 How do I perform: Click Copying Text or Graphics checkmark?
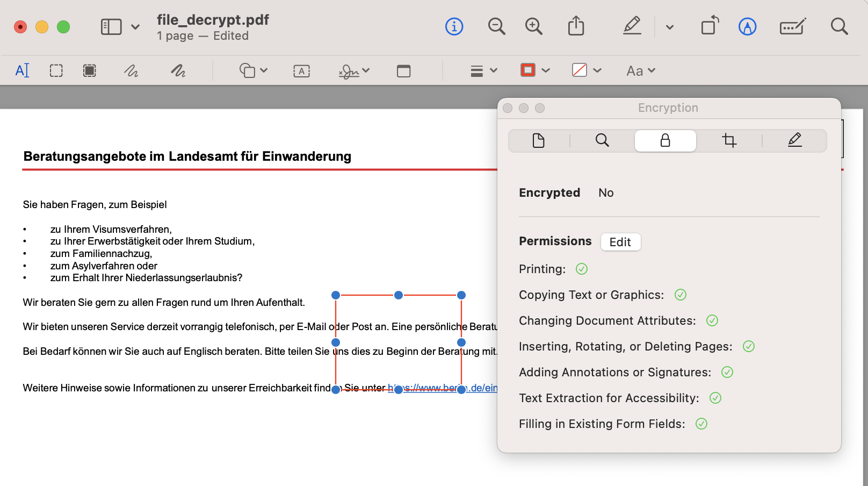[x=681, y=295]
